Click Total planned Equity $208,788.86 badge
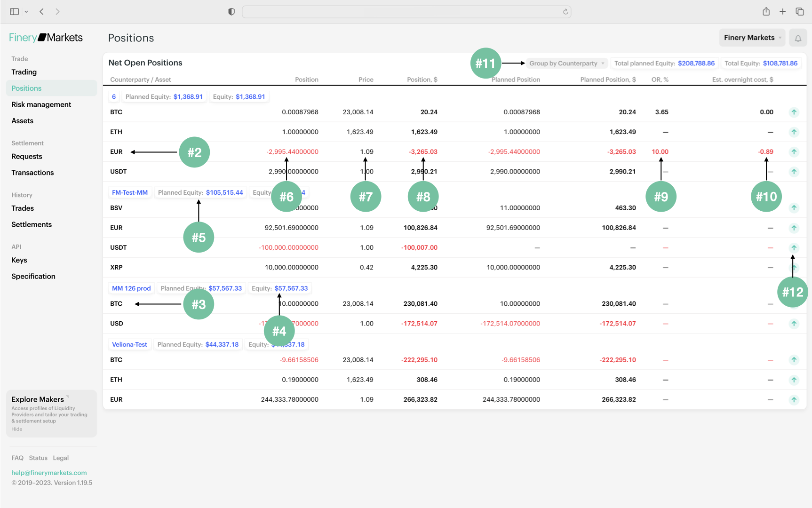Viewport: 812px width, 508px height. pos(664,63)
